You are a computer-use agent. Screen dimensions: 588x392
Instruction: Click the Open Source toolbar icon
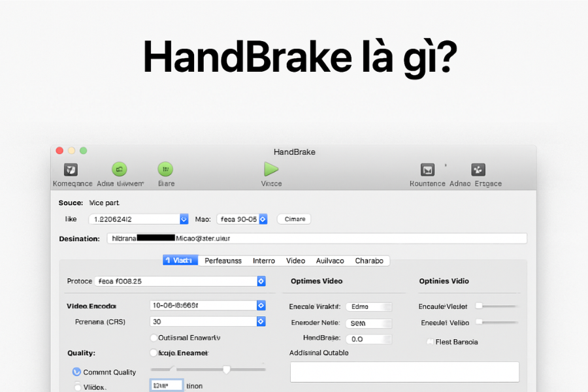tap(72, 170)
